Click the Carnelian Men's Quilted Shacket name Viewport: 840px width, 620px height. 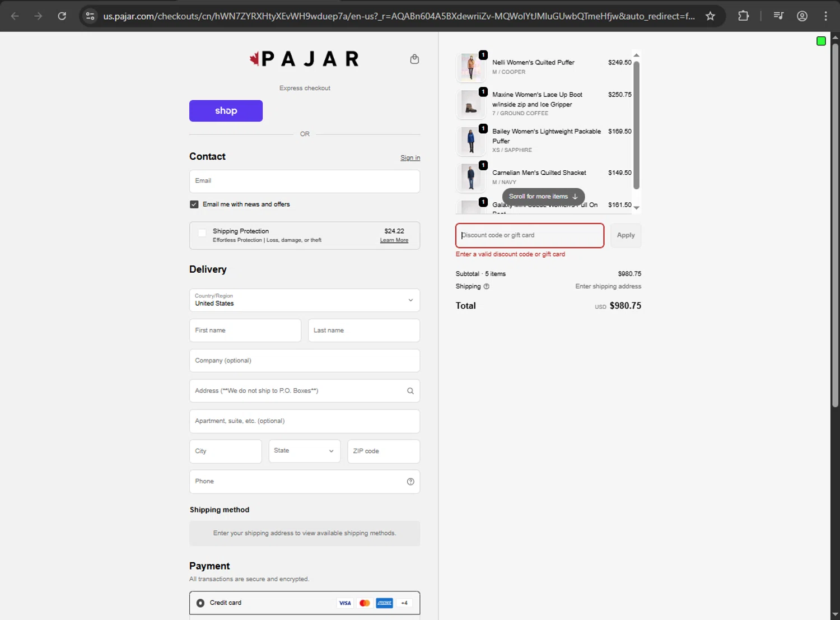(x=539, y=173)
